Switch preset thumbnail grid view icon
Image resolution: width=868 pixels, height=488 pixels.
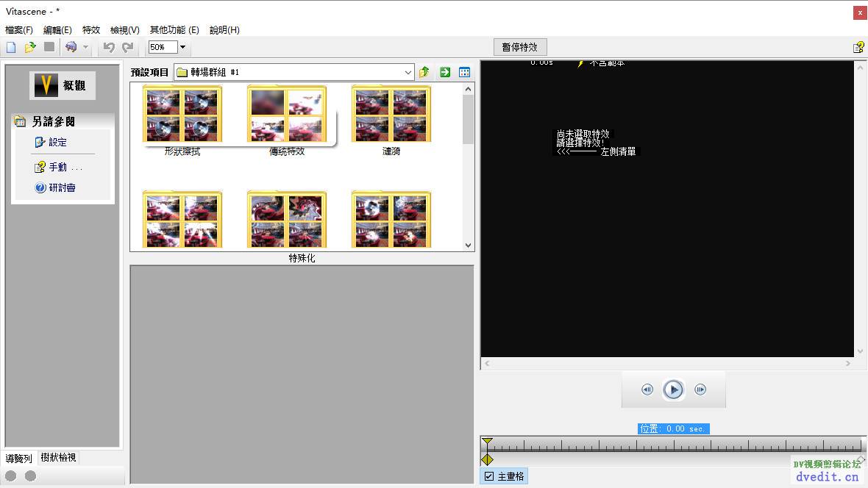pyautogui.click(x=464, y=72)
